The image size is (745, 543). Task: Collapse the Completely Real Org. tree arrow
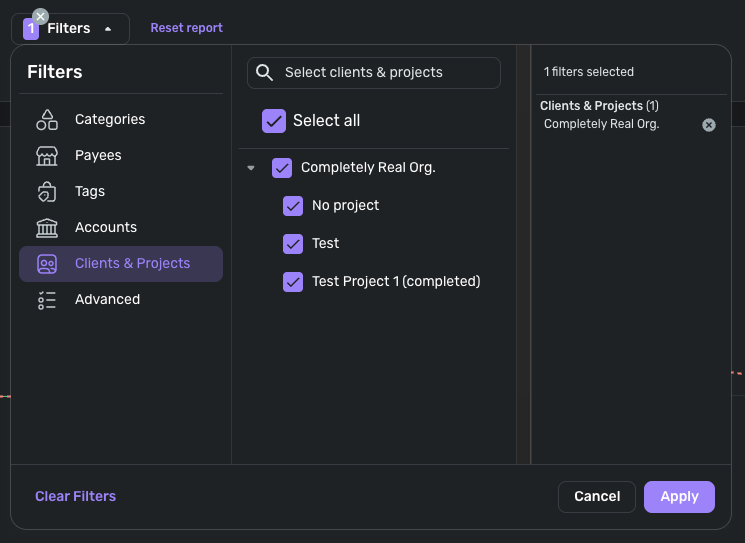click(251, 169)
